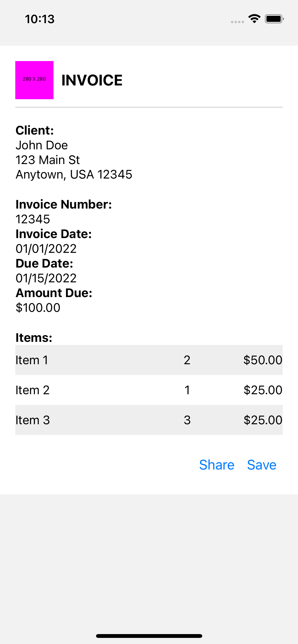Tap the quantity 3 for Item 3
This screenshot has height=644, width=298.
[187, 420]
